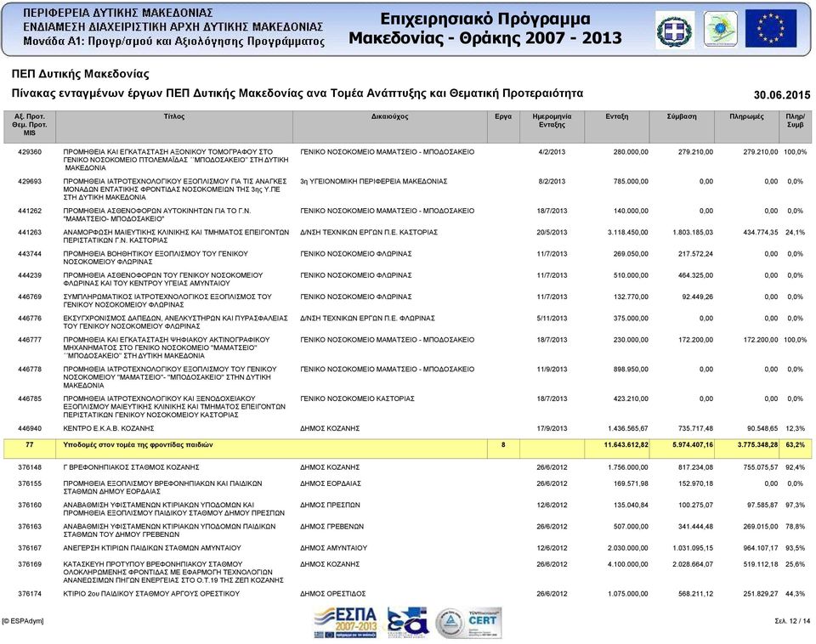Screen dimensions: 816x644
Task: Select MIS code 446940
Action: 30,429
